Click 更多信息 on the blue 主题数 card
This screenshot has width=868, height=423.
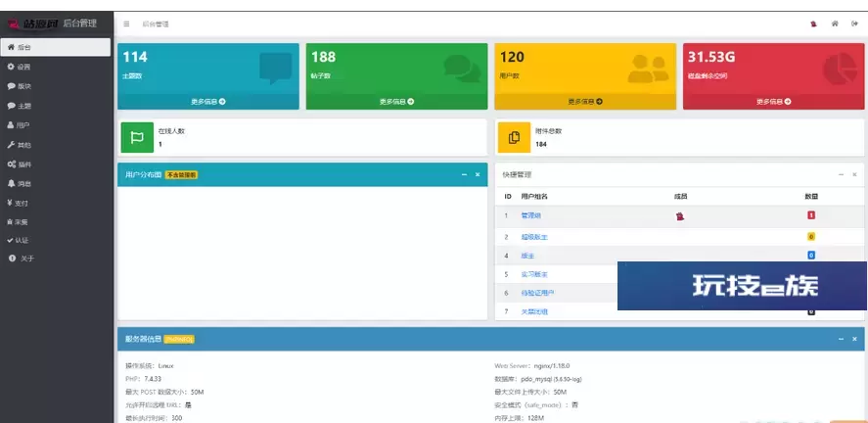208,101
